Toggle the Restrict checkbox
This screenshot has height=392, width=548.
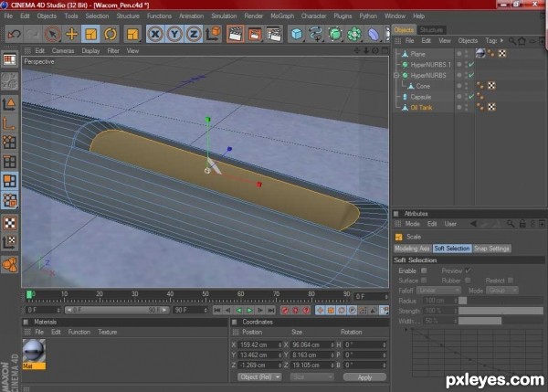coord(511,281)
